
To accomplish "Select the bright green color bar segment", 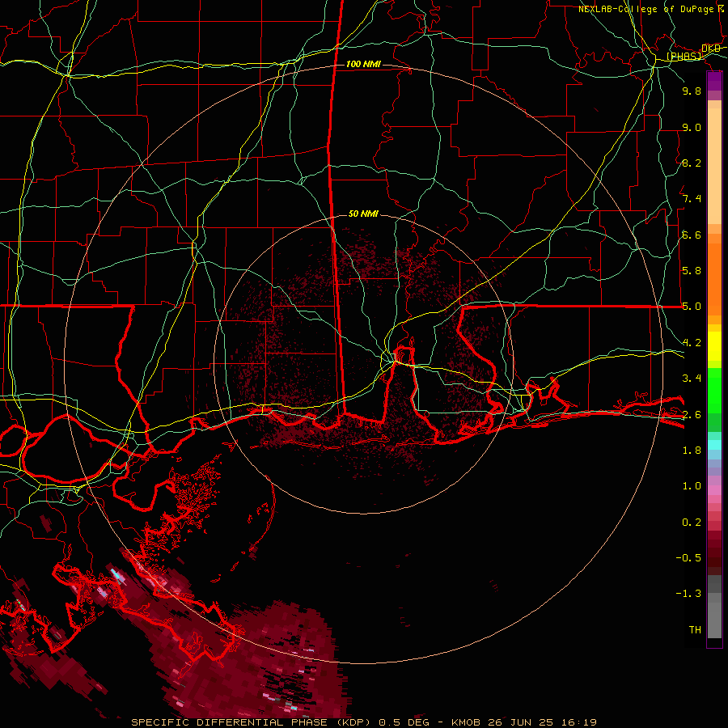I will point(714,390).
